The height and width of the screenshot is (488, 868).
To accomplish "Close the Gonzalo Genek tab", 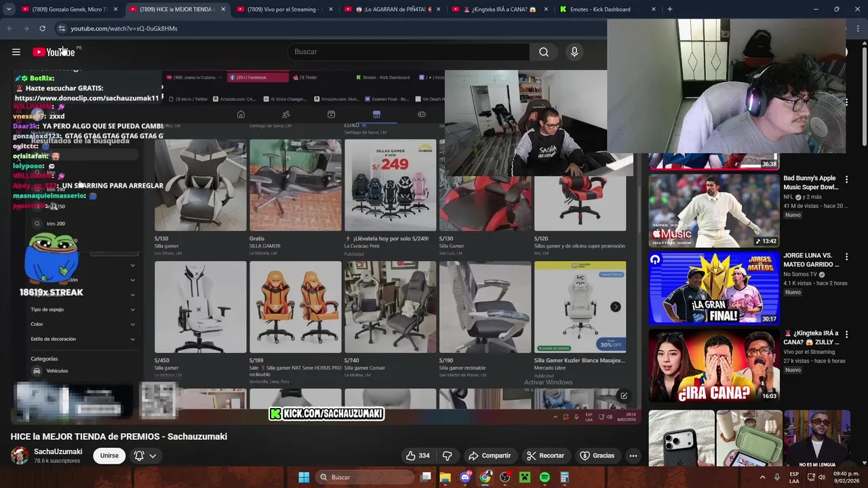I will (115, 9).
